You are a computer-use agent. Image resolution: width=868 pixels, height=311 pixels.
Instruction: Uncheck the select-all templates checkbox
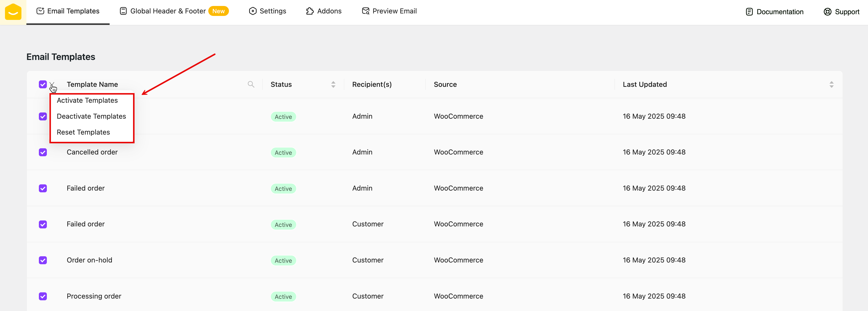43,84
